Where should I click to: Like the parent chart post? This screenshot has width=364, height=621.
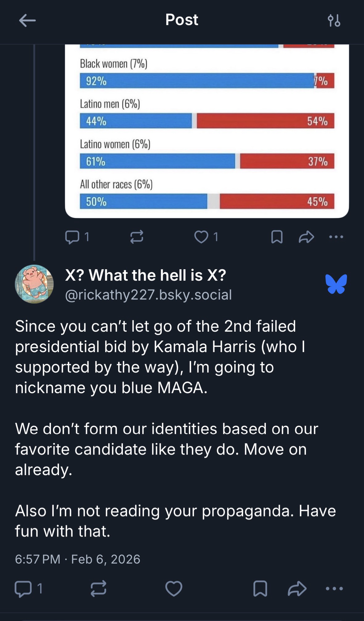point(201,237)
